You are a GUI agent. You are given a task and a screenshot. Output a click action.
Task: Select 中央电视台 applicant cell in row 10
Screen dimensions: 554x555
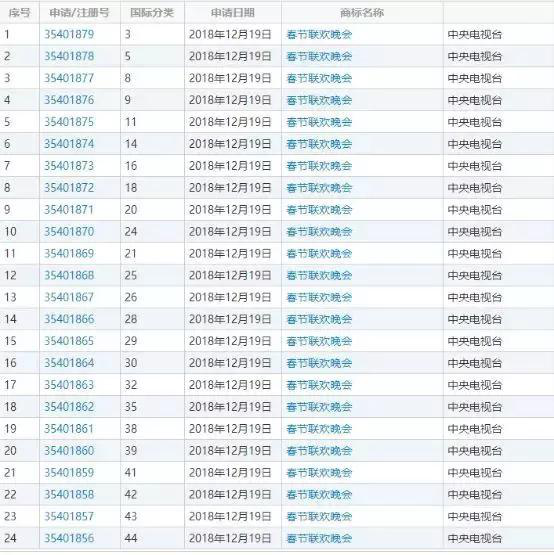click(x=475, y=232)
